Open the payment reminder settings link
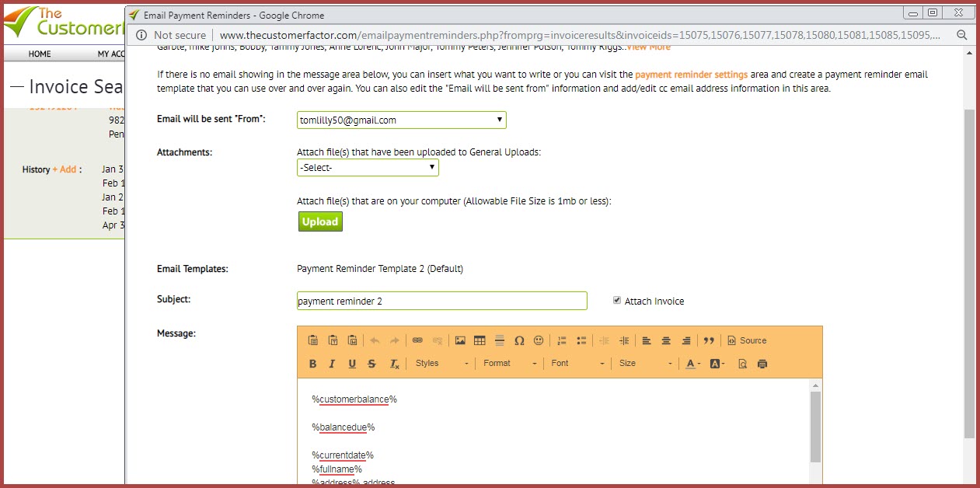 pos(691,75)
